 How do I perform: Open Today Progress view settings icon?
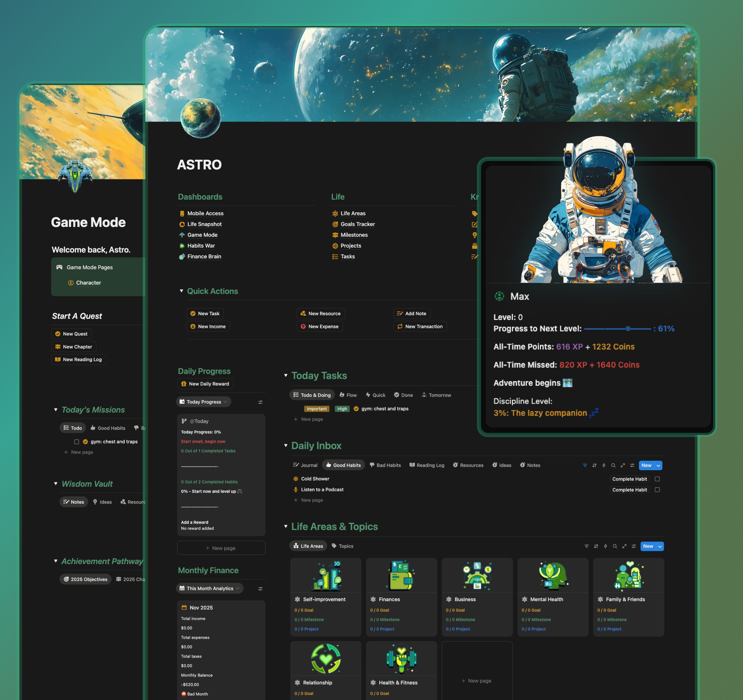(260, 402)
